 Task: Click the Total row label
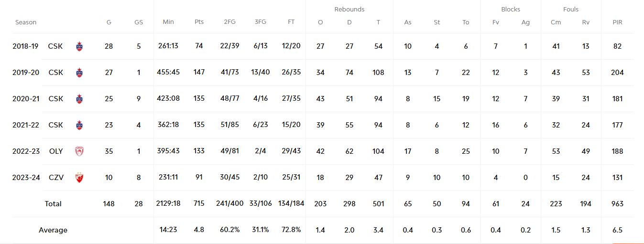(53, 204)
